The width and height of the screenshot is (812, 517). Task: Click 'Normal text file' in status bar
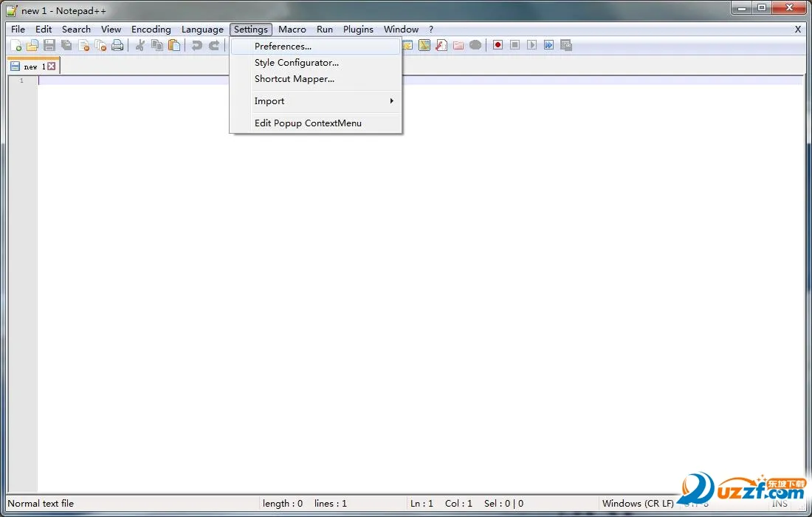coord(41,504)
